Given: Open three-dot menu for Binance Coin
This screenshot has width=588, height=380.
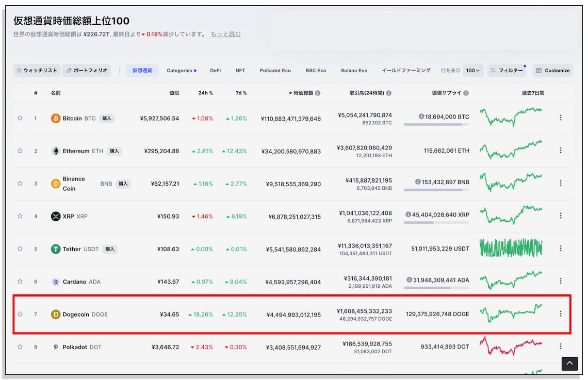Looking at the screenshot, I should 561,183.
